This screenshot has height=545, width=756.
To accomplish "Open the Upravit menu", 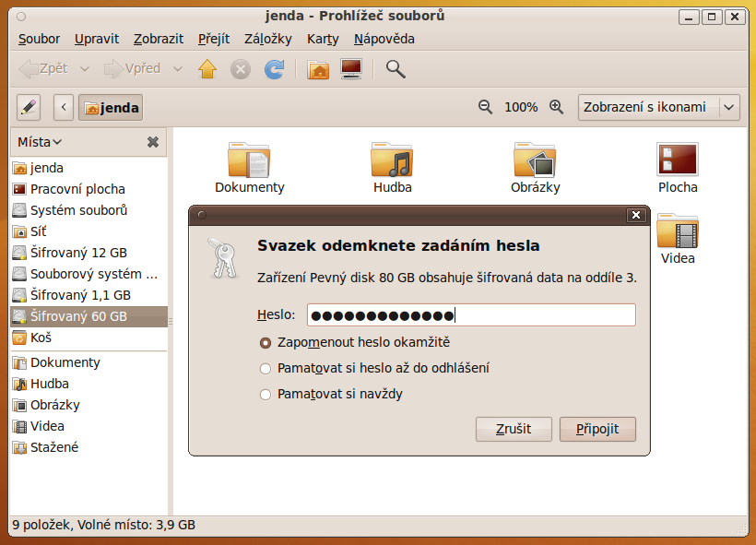I will pos(97,39).
